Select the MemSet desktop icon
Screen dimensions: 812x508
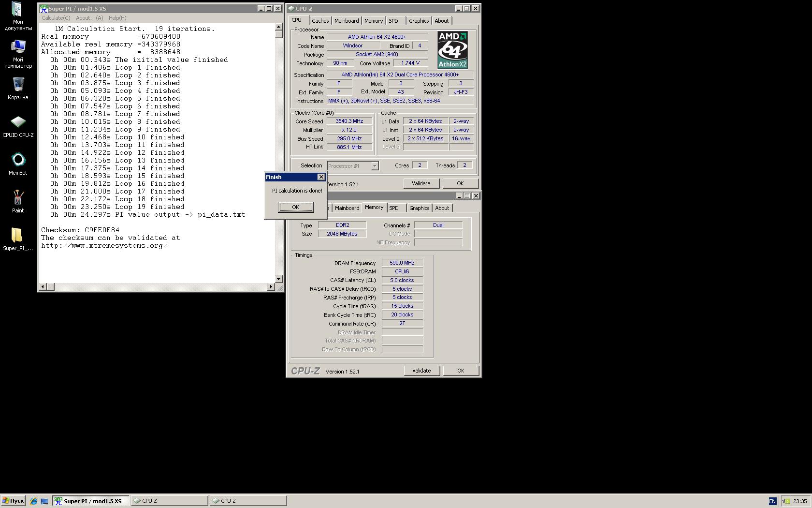pos(18,164)
